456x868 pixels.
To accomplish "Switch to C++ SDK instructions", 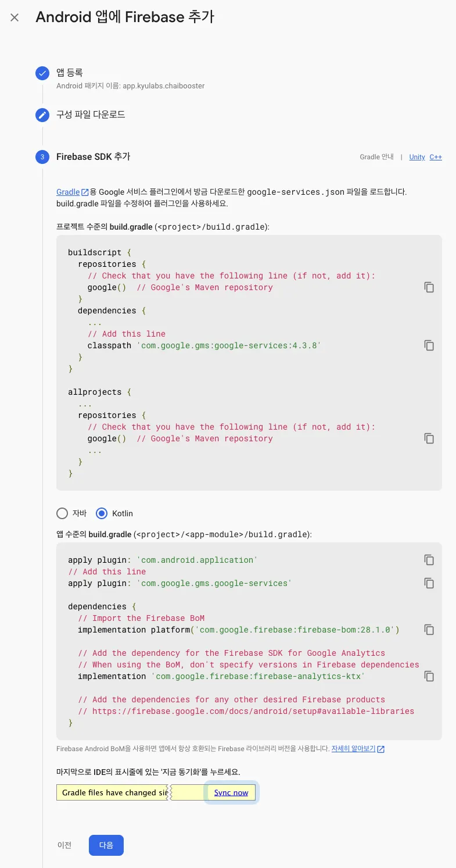I will point(436,157).
